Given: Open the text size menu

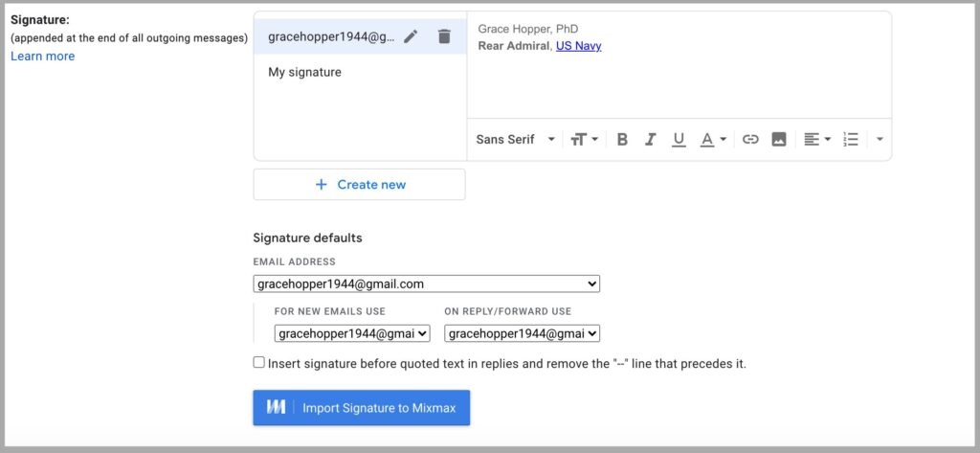Looking at the screenshot, I should [x=585, y=140].
